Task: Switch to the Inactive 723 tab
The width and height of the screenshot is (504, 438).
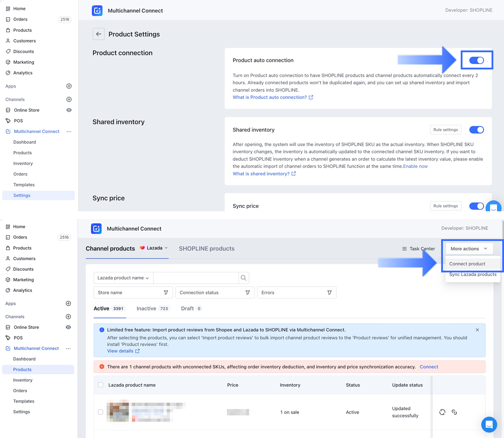Action: click(x=153, y=309)
